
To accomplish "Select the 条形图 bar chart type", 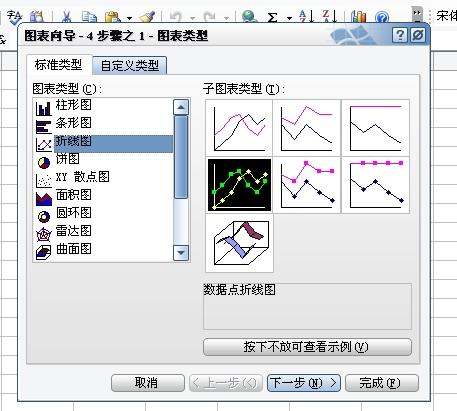I will [103, 123].
